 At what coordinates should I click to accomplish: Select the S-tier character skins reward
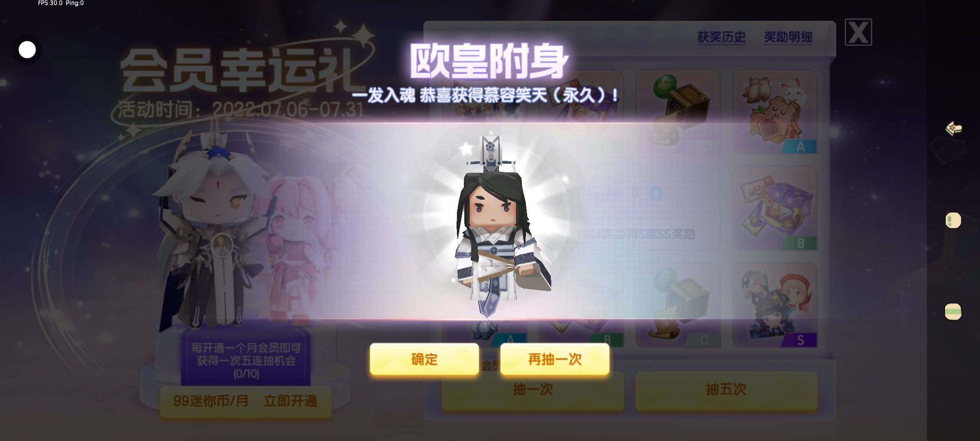[775, 305]
